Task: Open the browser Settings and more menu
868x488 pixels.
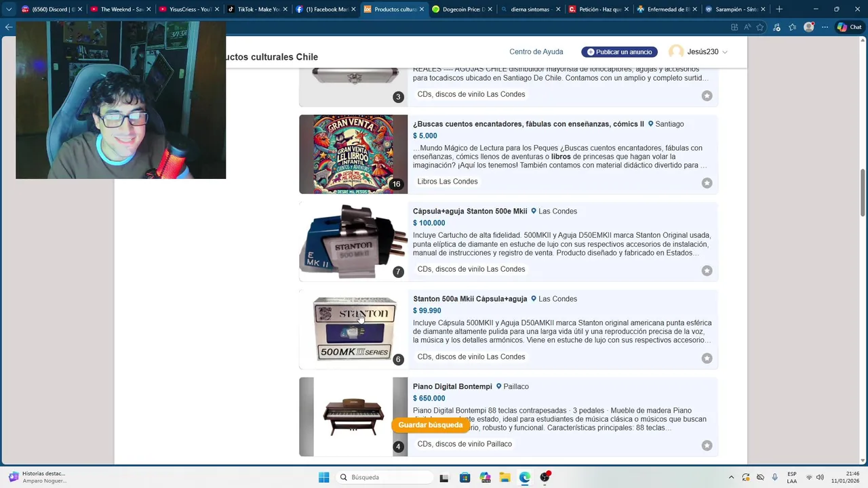Action: click(825, 27)
